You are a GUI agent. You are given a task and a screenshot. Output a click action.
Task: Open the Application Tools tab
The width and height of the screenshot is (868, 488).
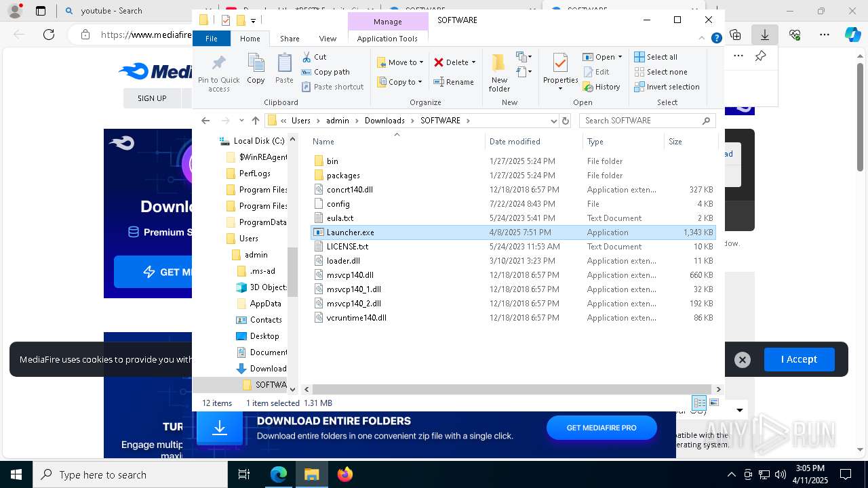387,39
